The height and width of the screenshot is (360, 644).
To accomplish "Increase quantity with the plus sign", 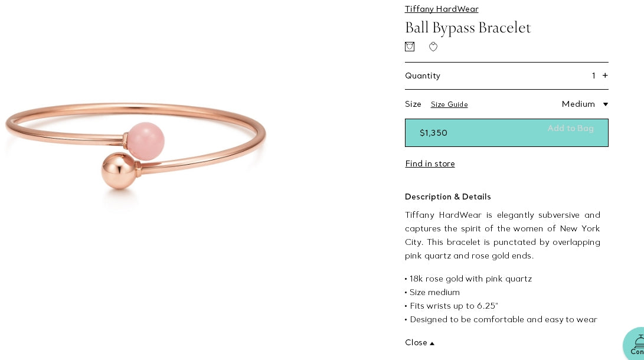I will coord(605,76).
